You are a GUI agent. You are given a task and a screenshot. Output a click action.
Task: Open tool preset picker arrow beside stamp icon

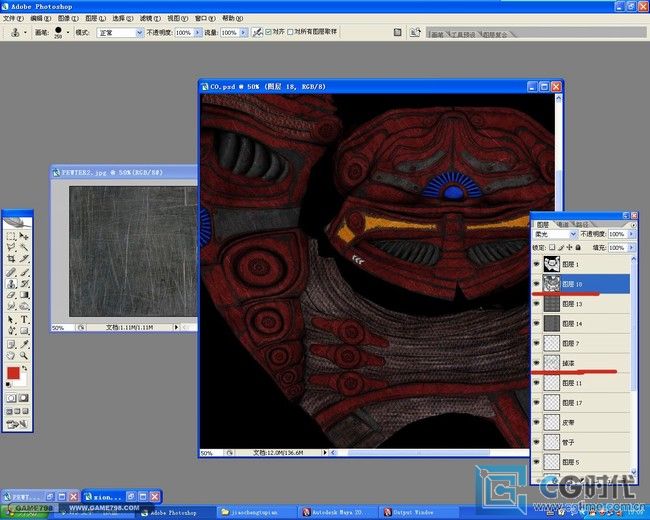click(25, 32)
